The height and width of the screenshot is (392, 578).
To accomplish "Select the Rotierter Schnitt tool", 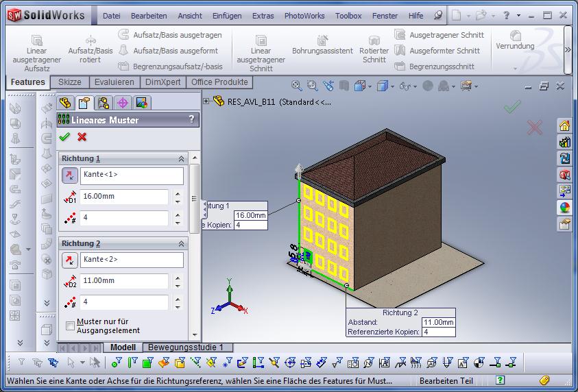I will click(374, 41).
